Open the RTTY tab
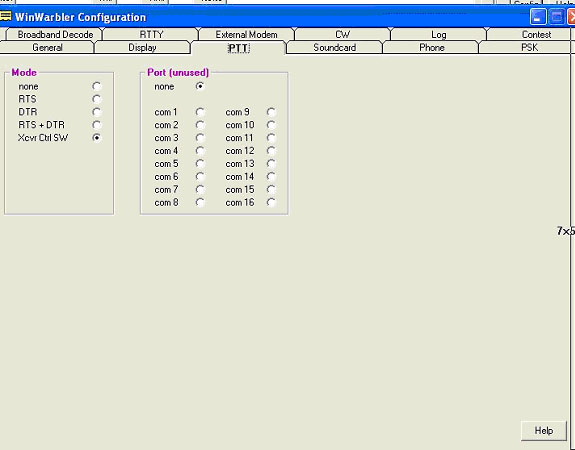The width and height of the screenshot is (575, 450). pos(151,34)
